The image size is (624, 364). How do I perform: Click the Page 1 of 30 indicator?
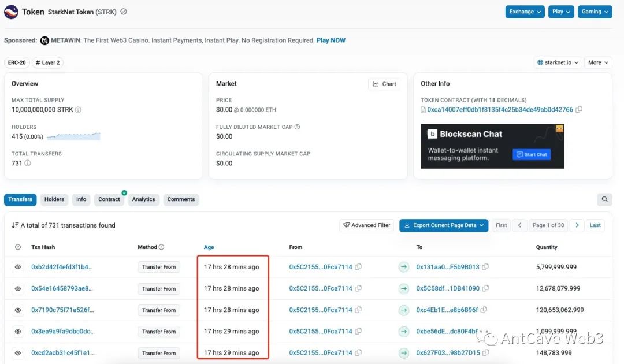(548, 225)
